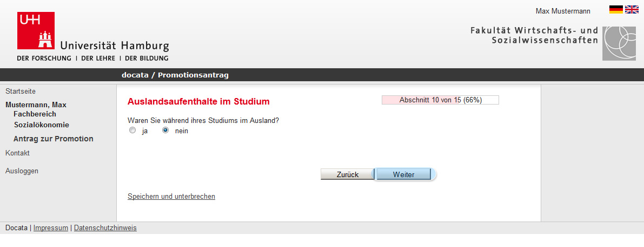The height and width of the screenshot is (247, 644).
Task: Open Speichern und unterbrechen link
Action: 171,197
